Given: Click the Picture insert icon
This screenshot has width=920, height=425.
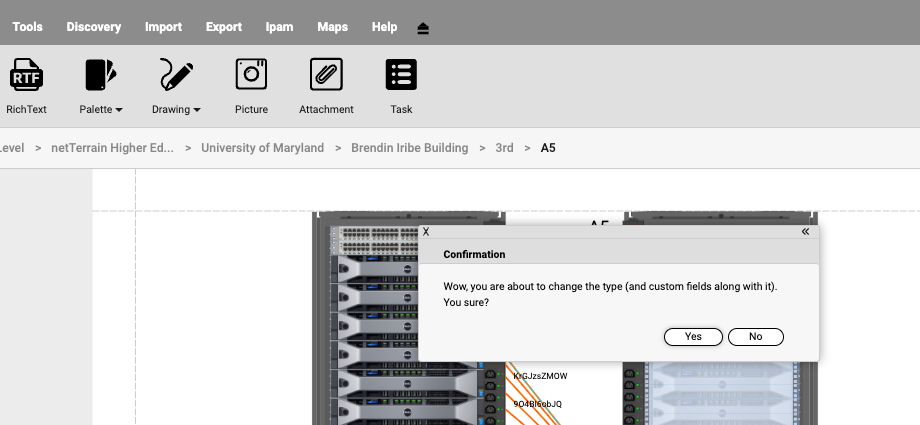Looking at the screenshot, I should click(251, 75).
